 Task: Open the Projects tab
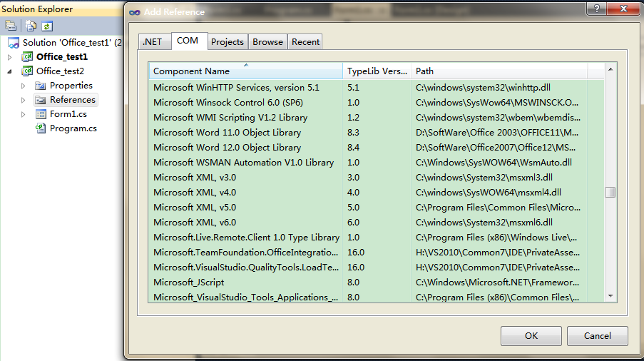coord(228,42)
